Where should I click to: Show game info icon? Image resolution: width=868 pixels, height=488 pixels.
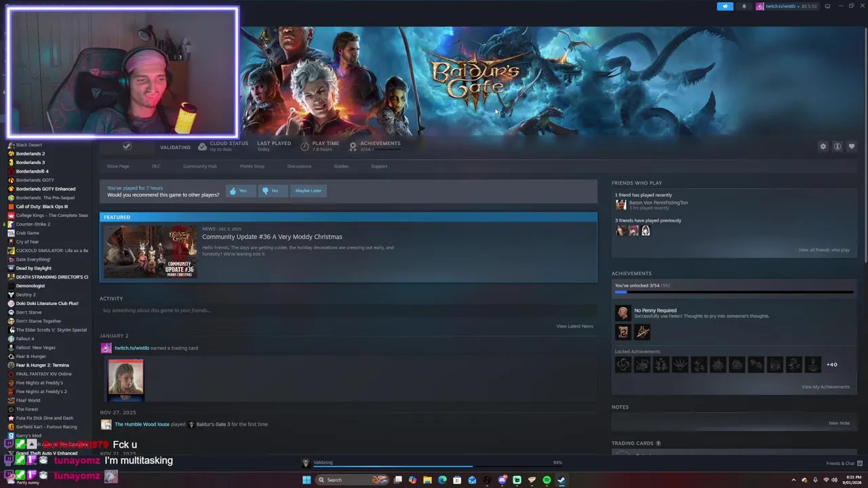point(837,146)
